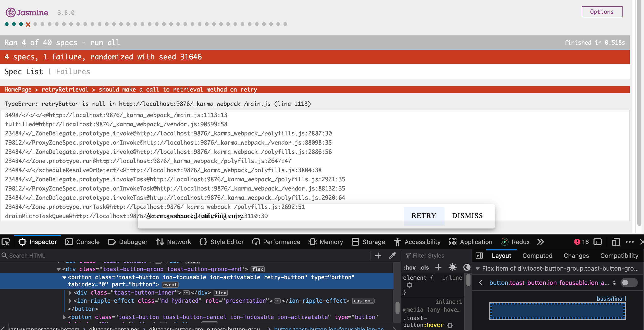Open the error count badge showing 16
This screenshot has height=330, width=644.
click(581, 242)
